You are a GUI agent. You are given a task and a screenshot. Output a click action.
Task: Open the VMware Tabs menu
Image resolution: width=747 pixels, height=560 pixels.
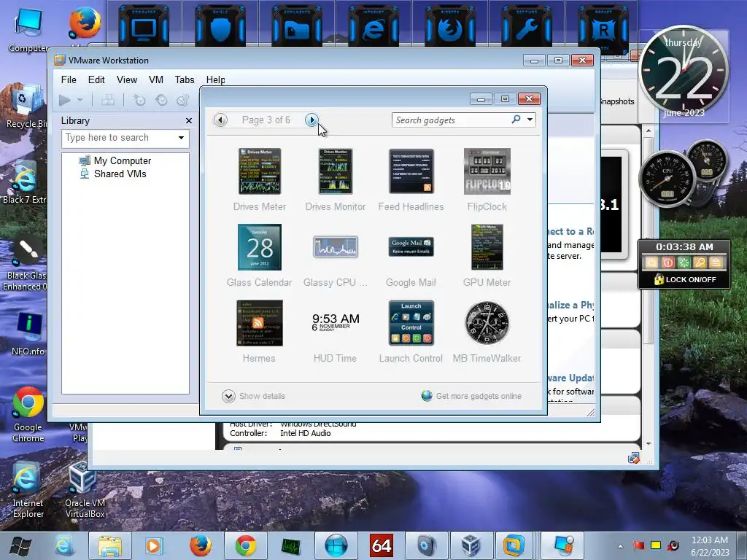[185, 80]
